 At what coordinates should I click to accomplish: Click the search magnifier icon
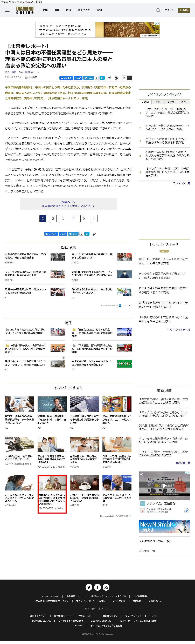pyautogui.click(x=158, y=10)
